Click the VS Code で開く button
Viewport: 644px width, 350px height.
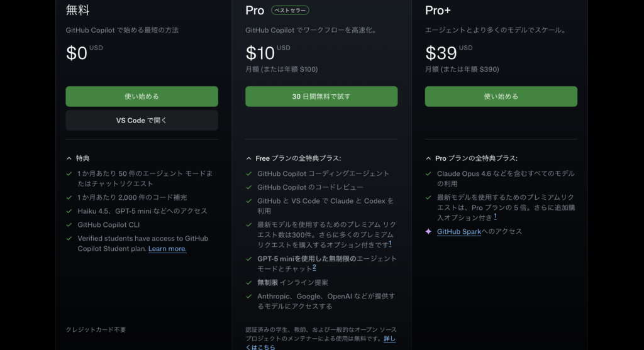click(142, 120)
